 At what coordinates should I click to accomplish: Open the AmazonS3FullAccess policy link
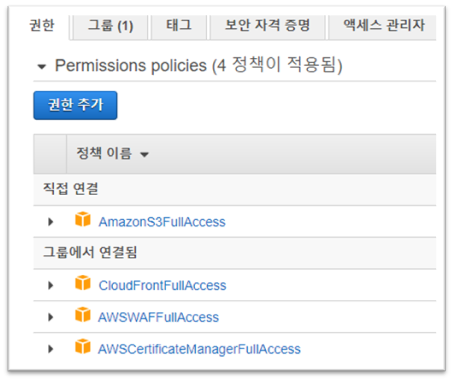click(x=162, y=222)
